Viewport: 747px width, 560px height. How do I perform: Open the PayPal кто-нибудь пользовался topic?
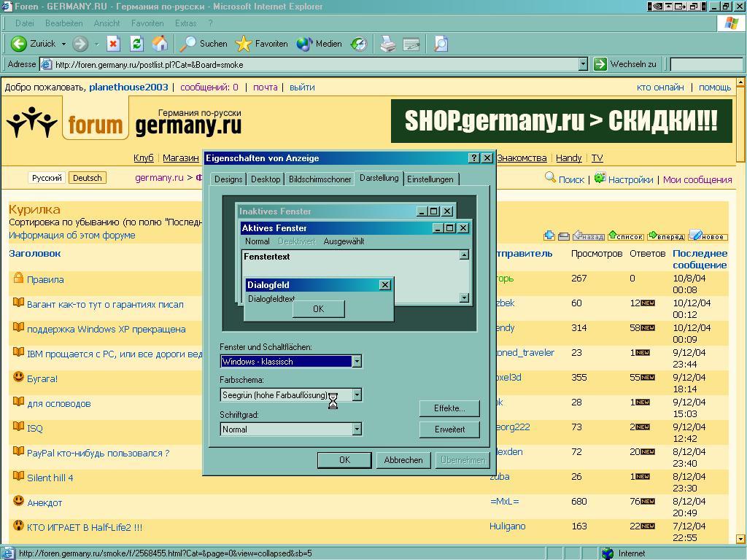pos(98,453)
